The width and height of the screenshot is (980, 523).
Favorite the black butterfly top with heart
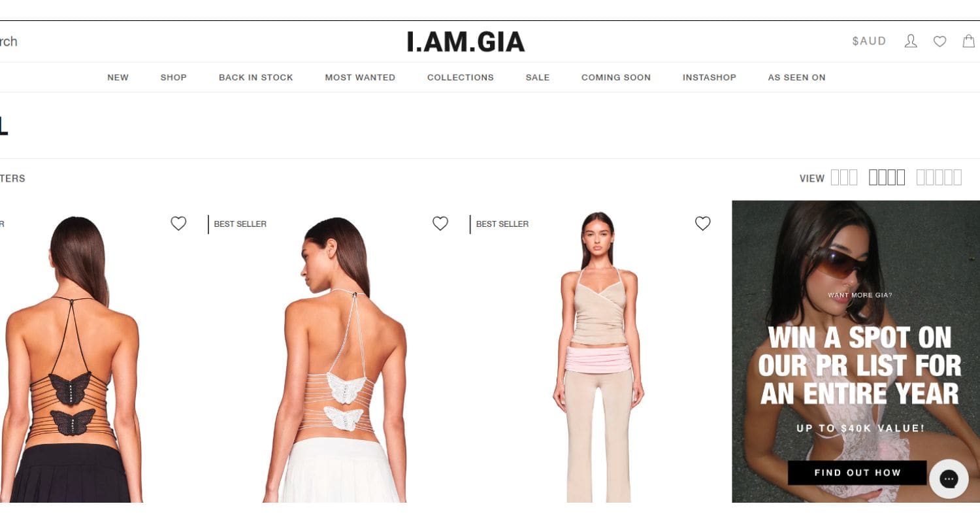coord(178,224)
